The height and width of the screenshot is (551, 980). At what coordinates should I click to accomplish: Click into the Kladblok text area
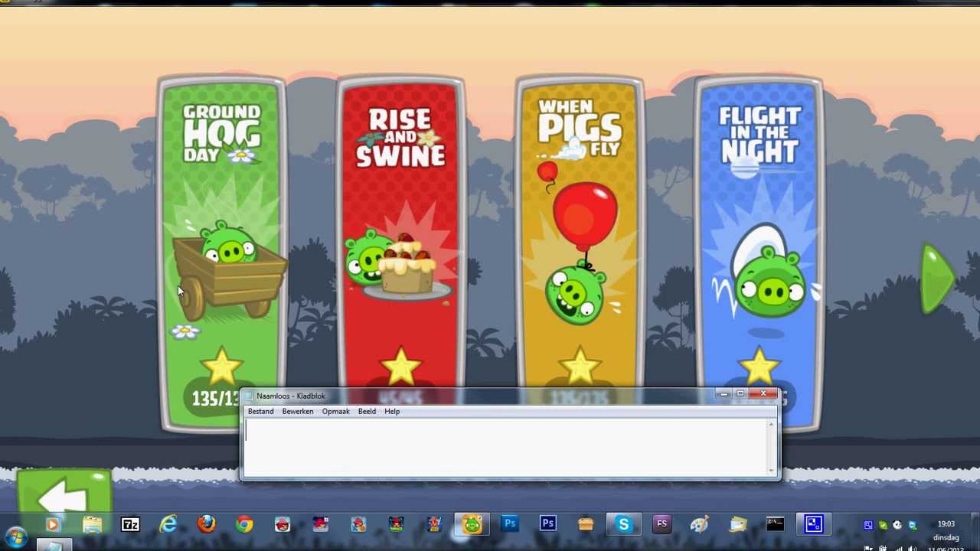[505, 447]
